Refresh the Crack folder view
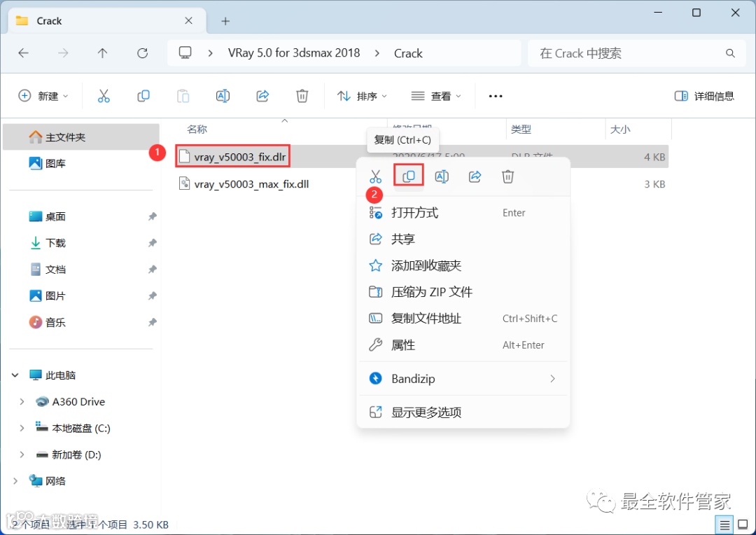Screen dimensions: 756x535 coord(142,53)
